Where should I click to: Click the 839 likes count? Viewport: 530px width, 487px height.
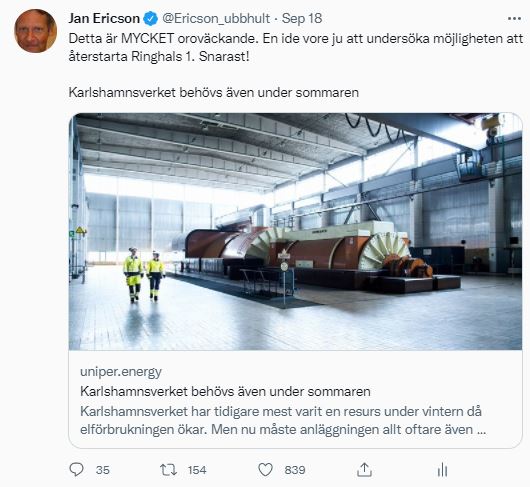tap(295, 470)
